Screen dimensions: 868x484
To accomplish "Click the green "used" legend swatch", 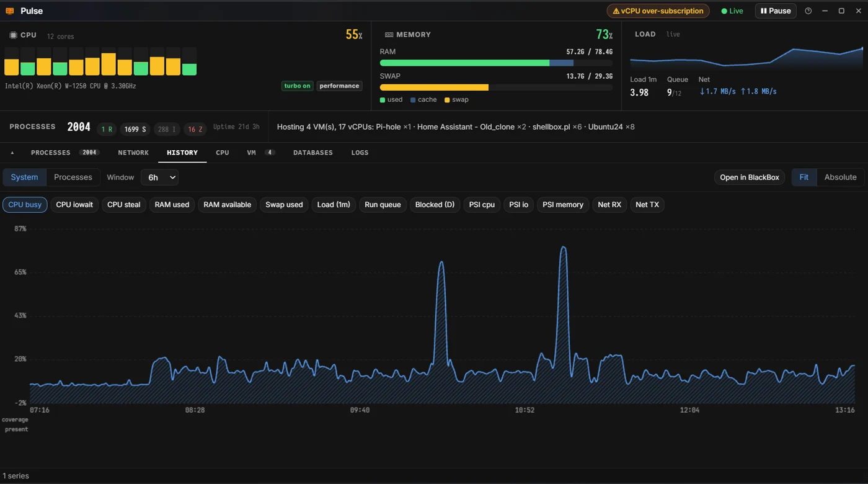I will 383,100.
